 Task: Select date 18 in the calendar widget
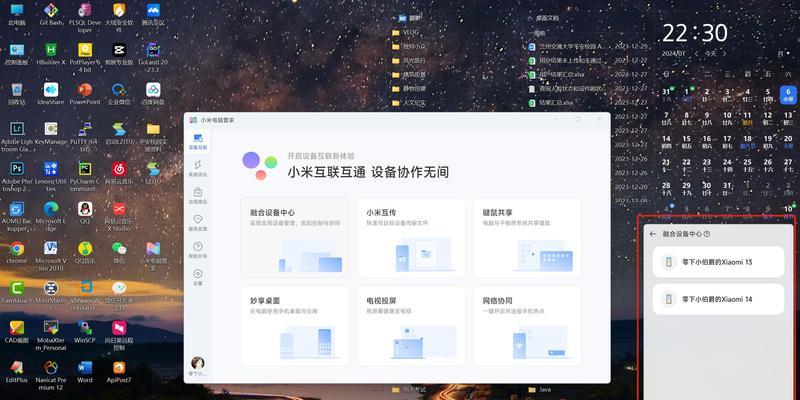point(747,142)
